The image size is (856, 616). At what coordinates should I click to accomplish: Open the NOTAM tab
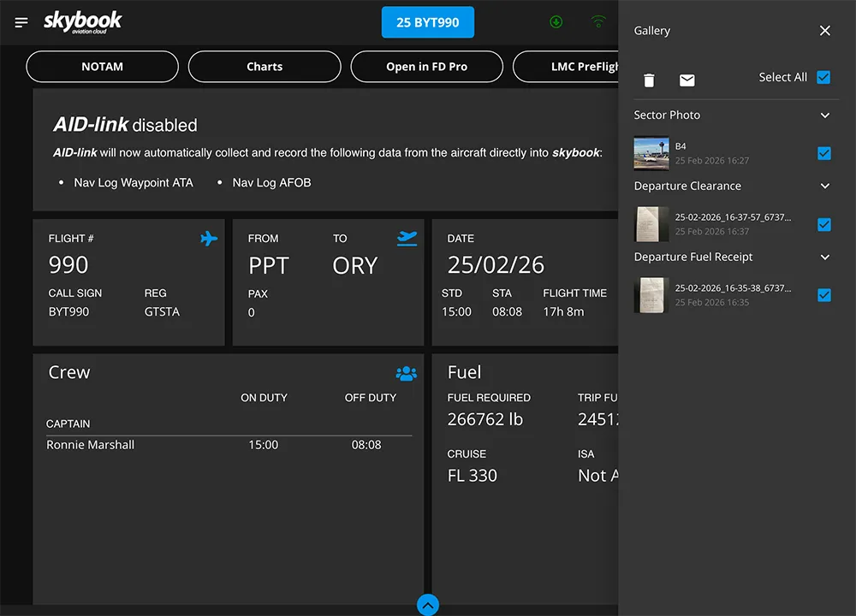[x=103, y=67]
